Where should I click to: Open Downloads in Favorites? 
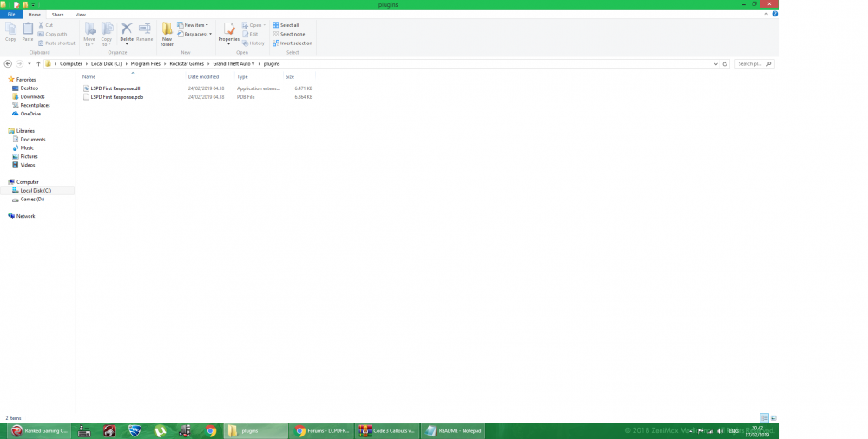[x=32, y=96]
